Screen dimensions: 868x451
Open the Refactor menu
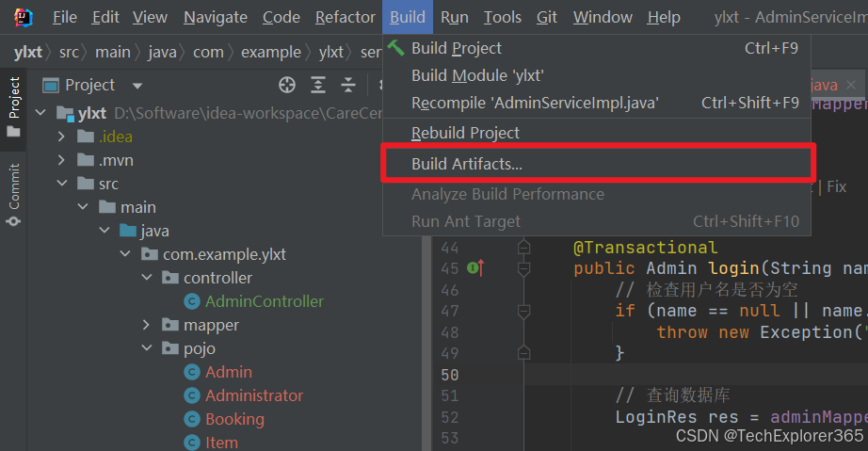click(x=345, y=18)
